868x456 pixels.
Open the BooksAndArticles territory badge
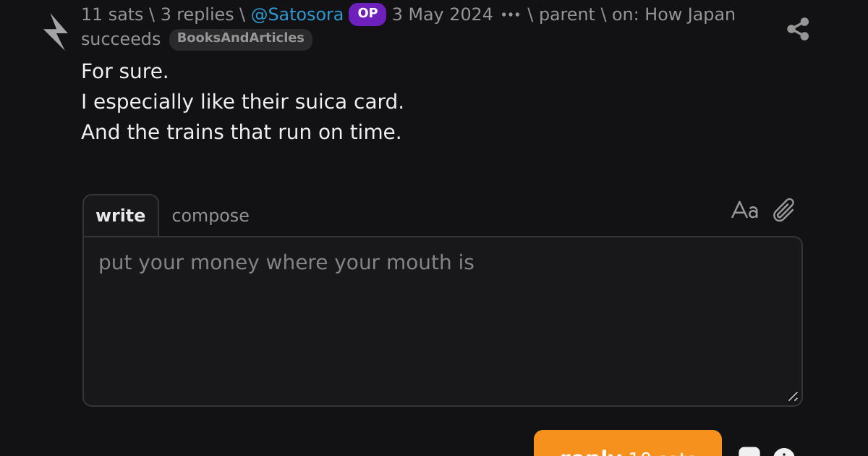pos(241,39)
